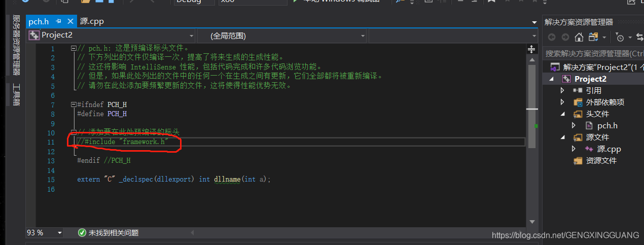Click the Project2 project icon in tree

point(566,79)
